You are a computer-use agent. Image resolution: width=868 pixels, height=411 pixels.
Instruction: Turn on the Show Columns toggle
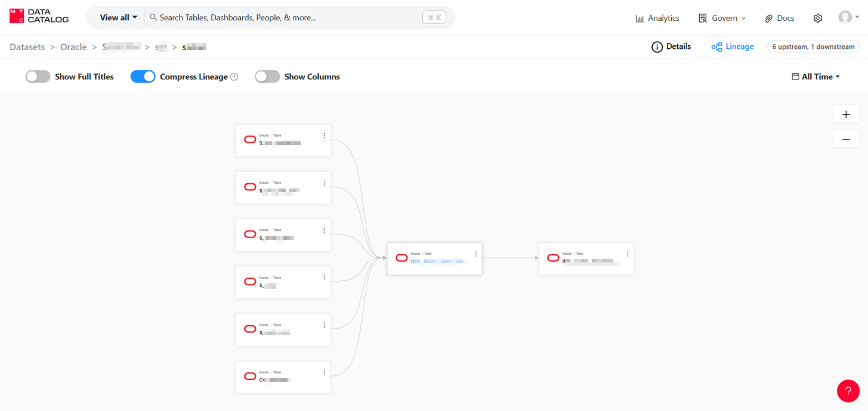click(x=267, y=76)
